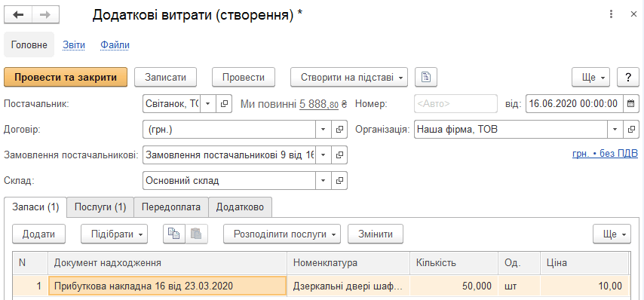Image resolution: width=644 pixels, height=300 pixels.
Task: Select the price cell 10,00
Action: tap(584, 286)
